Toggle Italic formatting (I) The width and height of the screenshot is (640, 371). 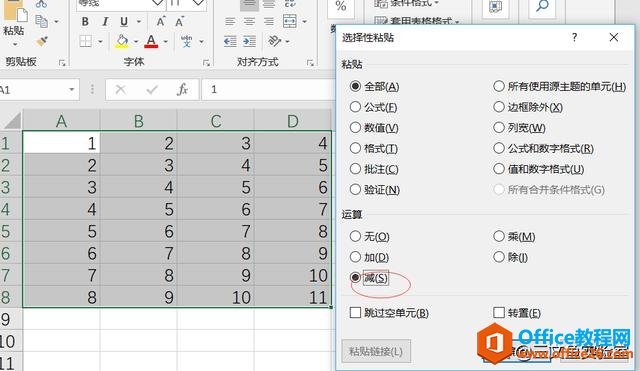coord(105,22)
